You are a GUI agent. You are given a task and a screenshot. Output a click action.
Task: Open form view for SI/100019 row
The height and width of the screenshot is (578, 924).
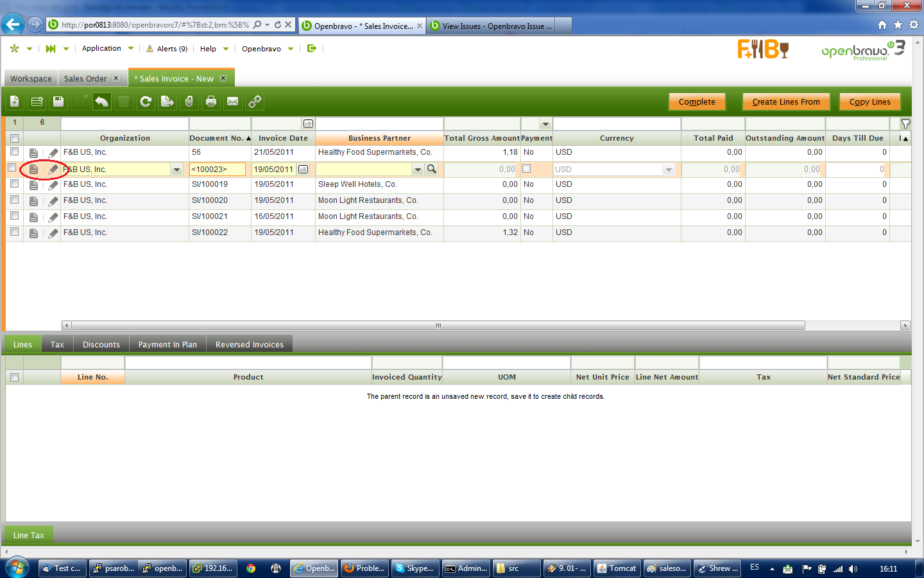[34, 185]
